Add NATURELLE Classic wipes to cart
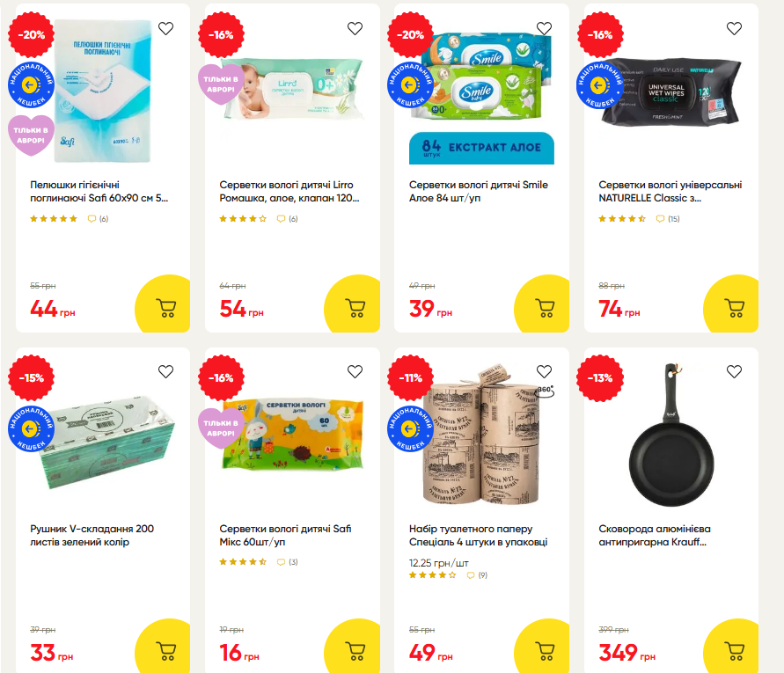 click(x=734, y=305)
